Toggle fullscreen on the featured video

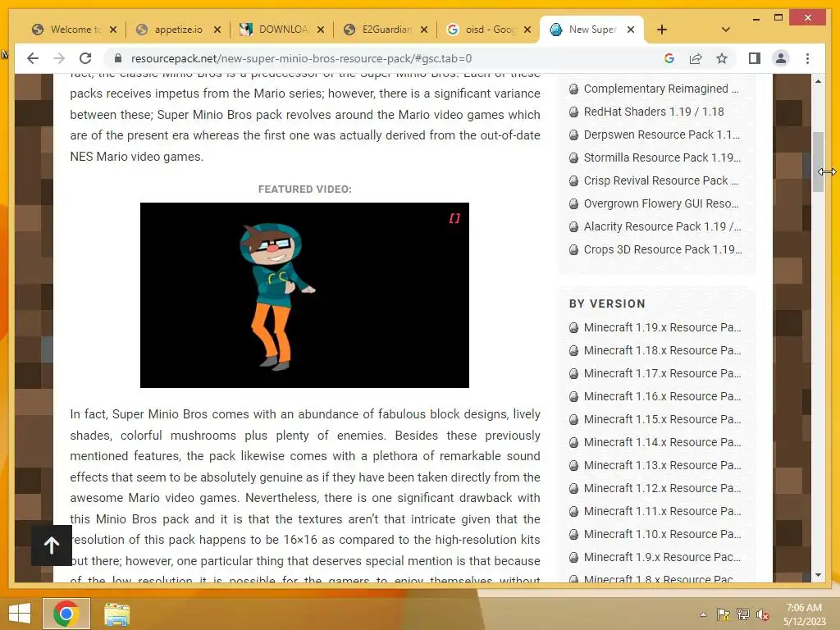point(454,218)
